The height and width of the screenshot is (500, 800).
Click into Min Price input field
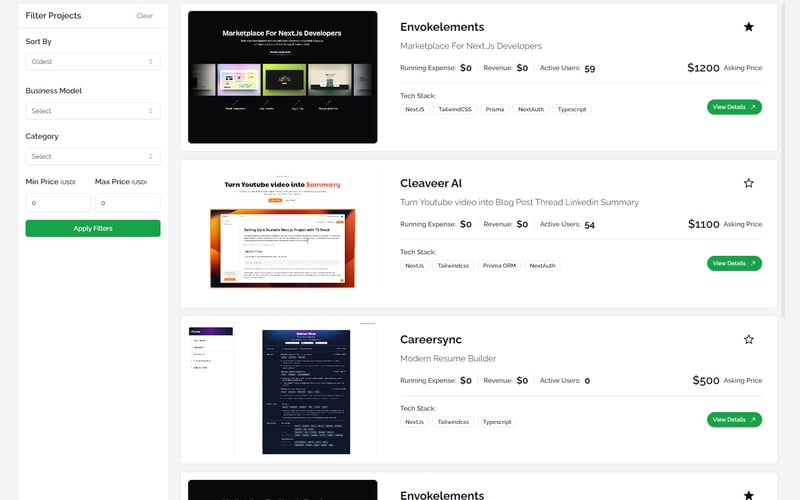(58, 203)
